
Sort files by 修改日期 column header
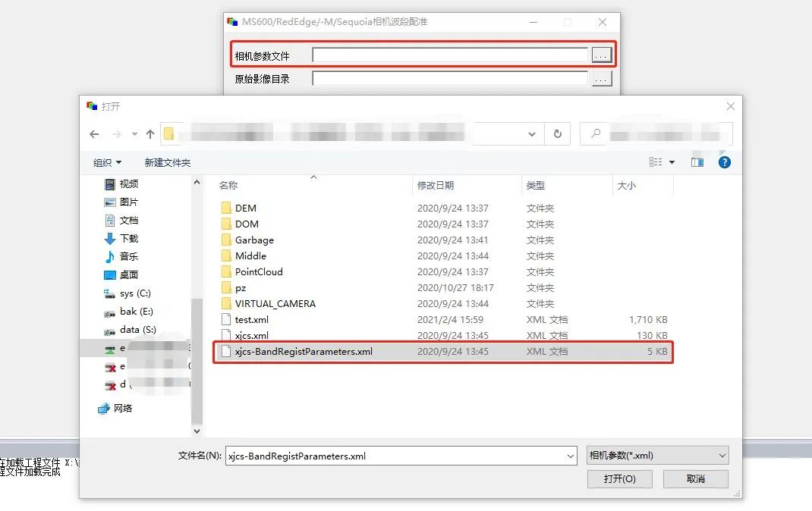pos(436,185)
